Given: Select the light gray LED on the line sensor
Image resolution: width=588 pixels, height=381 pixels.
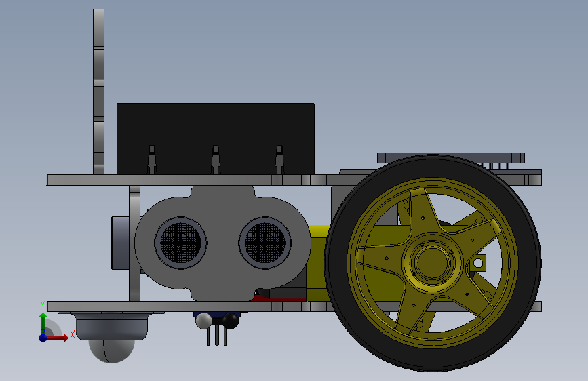Looking at the screenshot, I should (203, 321).
